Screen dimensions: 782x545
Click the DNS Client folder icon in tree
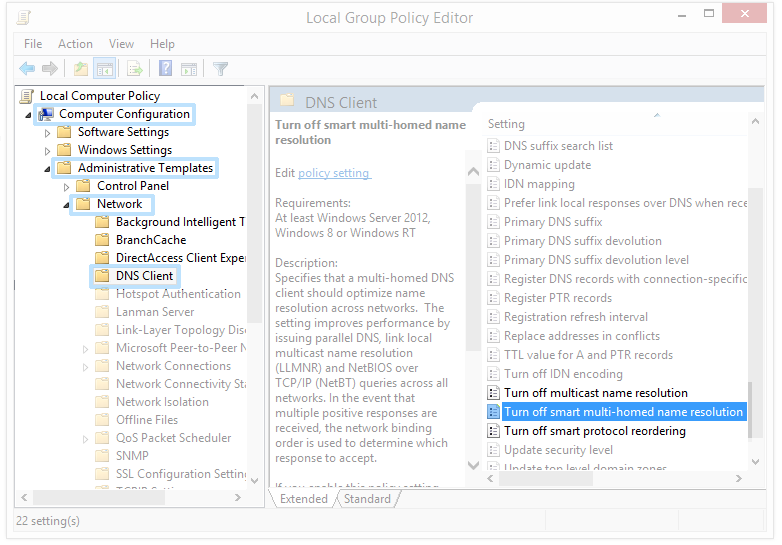coord(102,276)
